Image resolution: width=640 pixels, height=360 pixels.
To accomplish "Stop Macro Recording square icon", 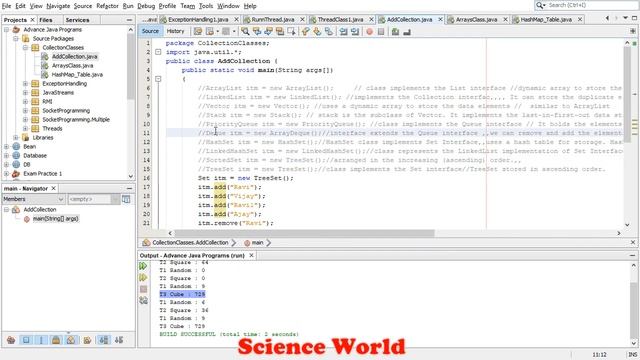I will (x=381, y=31).
